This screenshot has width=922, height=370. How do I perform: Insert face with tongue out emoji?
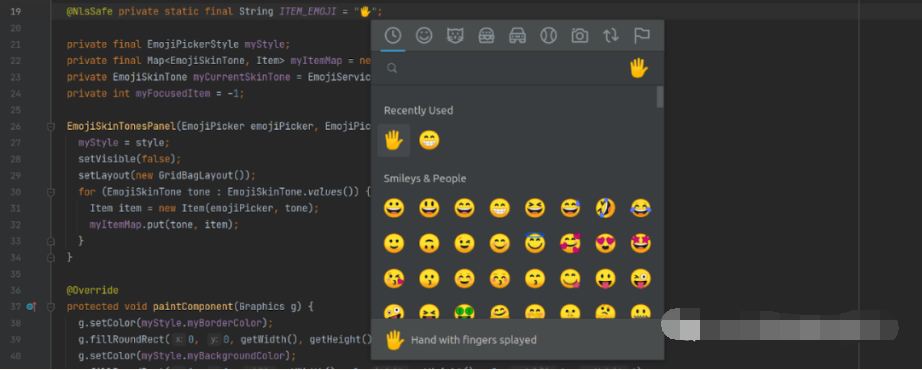click(x=606, y=279)
